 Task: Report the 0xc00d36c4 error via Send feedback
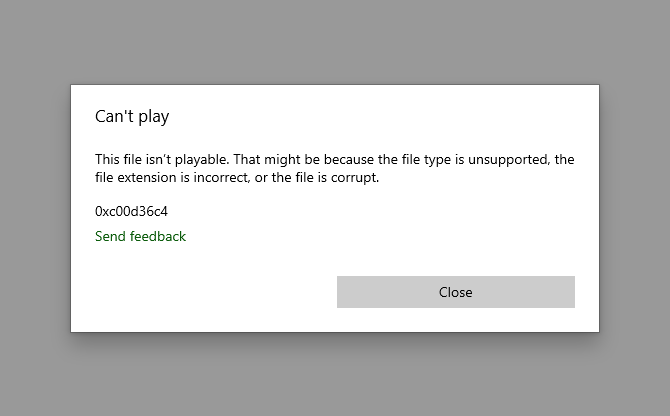[x=140, y=237]
